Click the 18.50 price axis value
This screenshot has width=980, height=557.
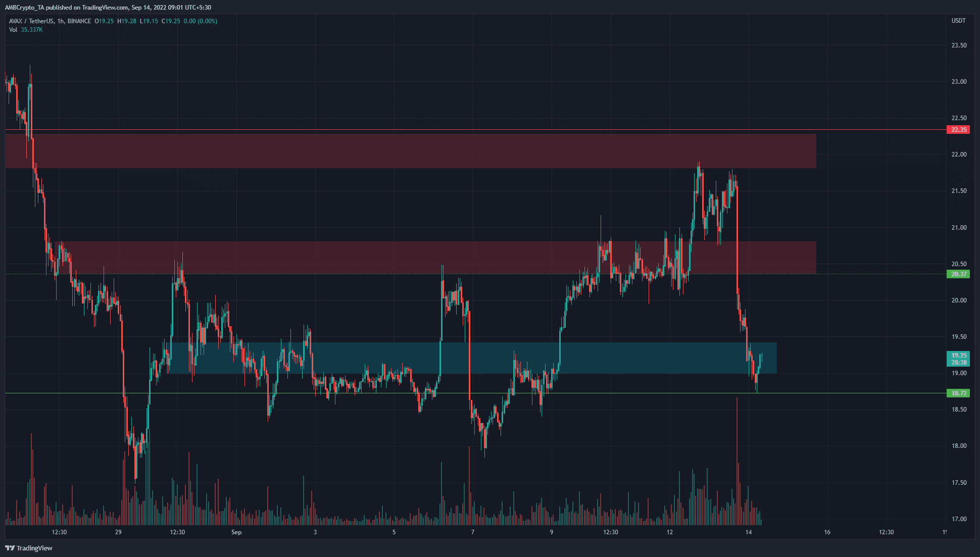tap(959, 410)
